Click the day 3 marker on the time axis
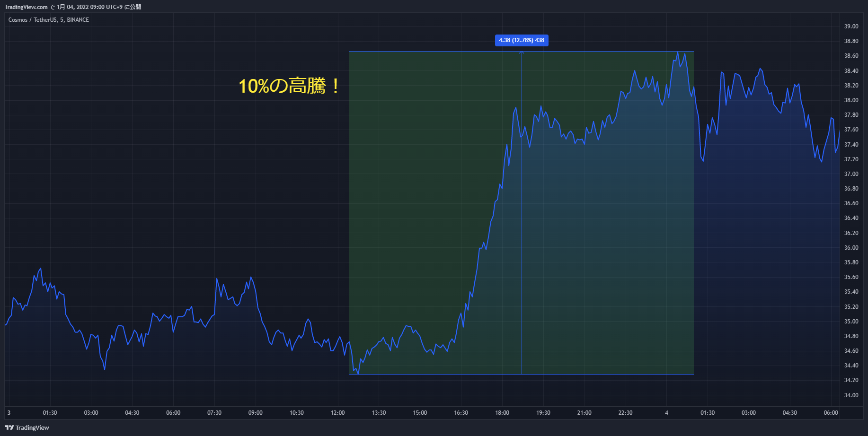Viewport: 868px width, 436px height. [9, 413]
